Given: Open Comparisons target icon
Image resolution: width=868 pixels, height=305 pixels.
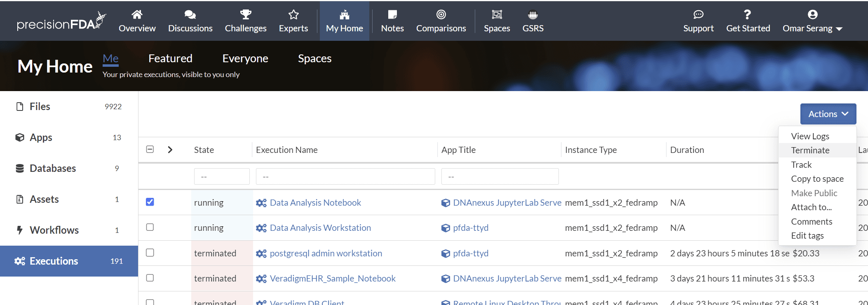Looking at the screenshot, I should (x=441, y=15).
